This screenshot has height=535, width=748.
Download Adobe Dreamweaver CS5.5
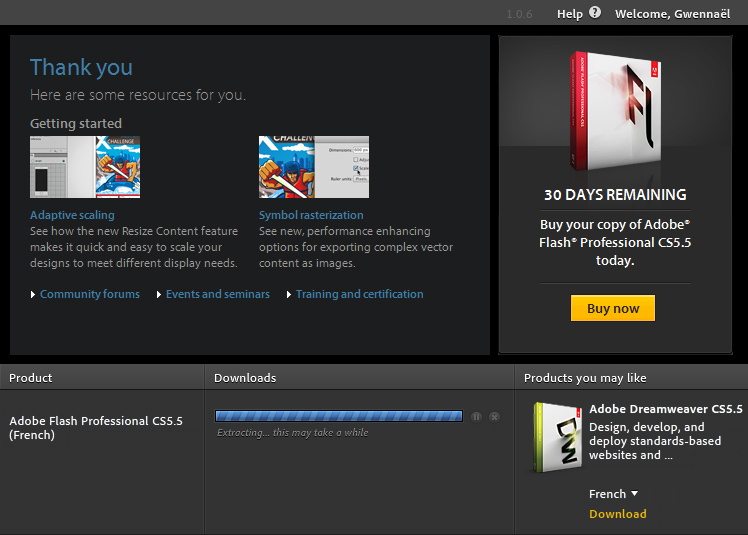pos(617,514)
